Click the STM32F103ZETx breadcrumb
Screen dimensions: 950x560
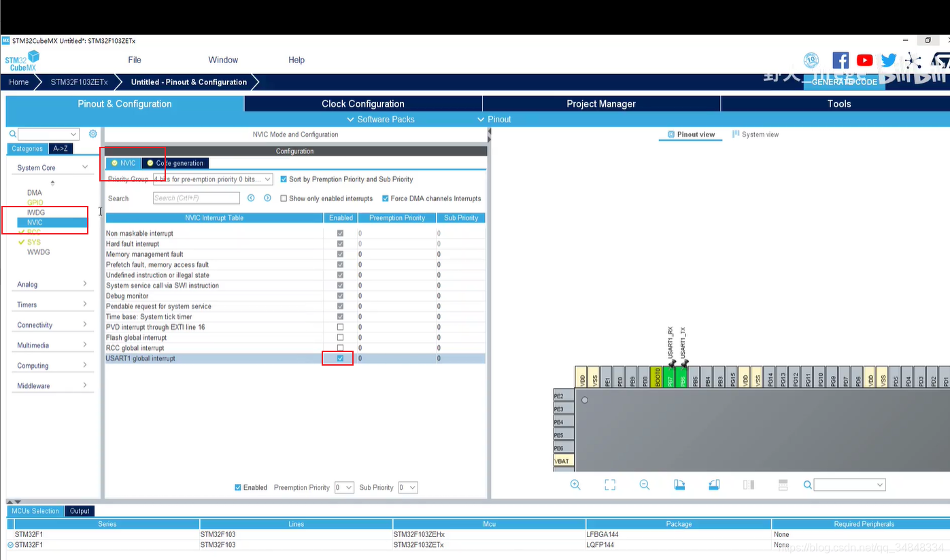tap(79, 82)
